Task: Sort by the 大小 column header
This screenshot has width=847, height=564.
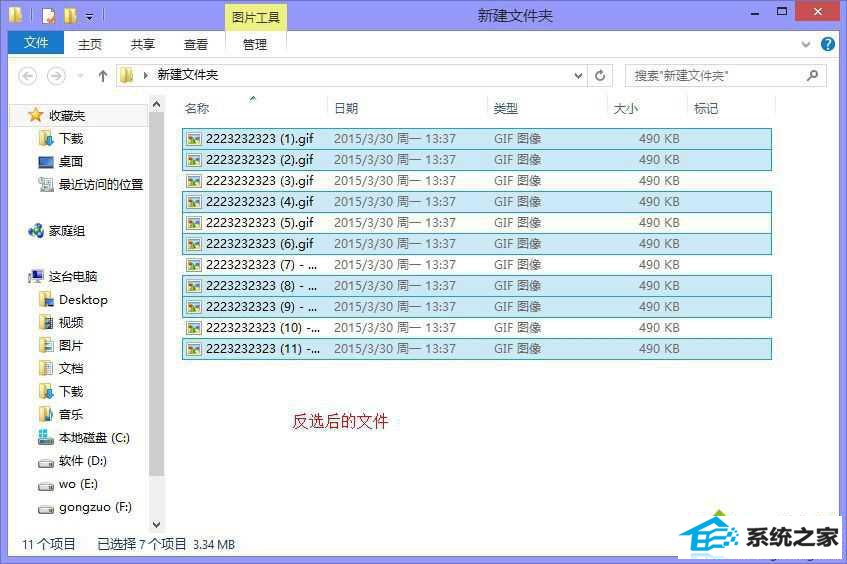Action: click(x=626, y=109)
